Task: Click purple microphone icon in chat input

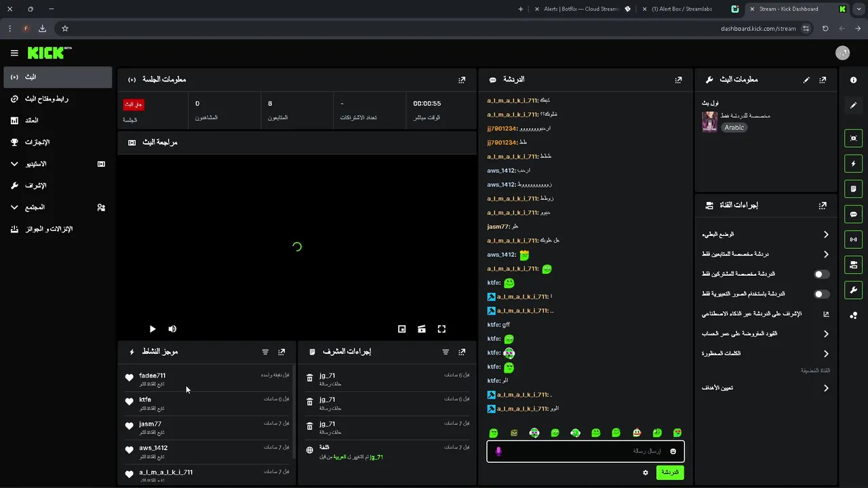Action: pos(498,451)
